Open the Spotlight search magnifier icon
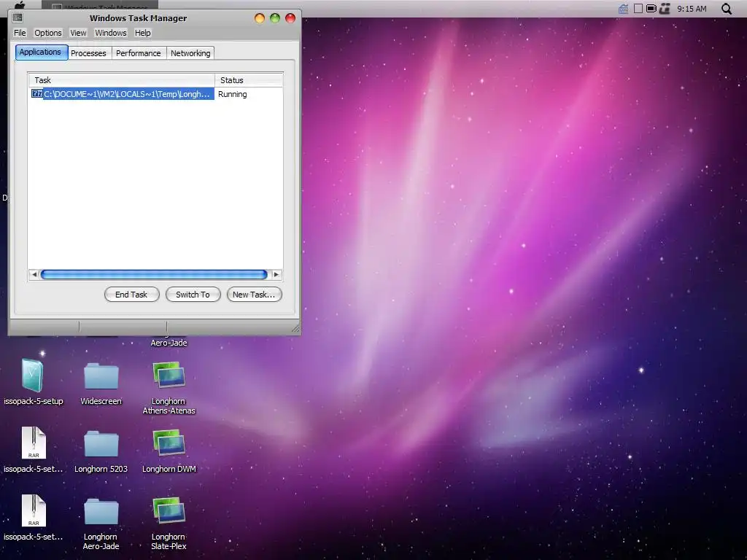 (726, 9)
